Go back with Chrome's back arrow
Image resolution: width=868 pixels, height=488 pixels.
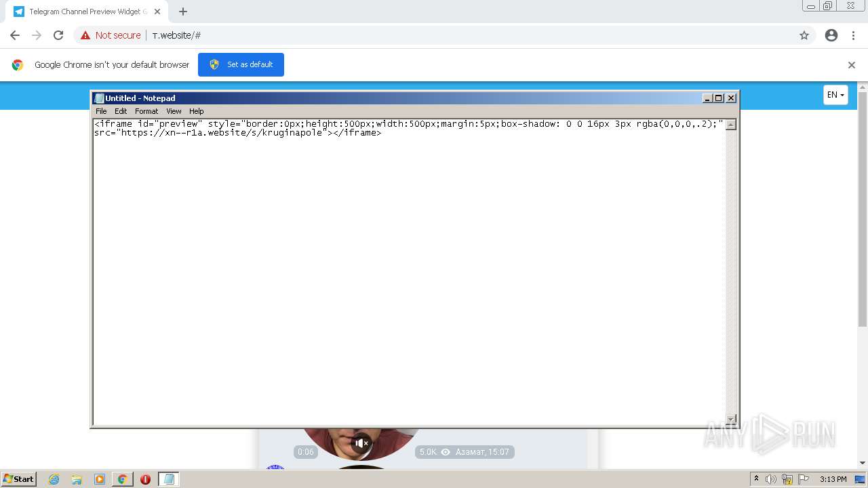pos(15,35)
